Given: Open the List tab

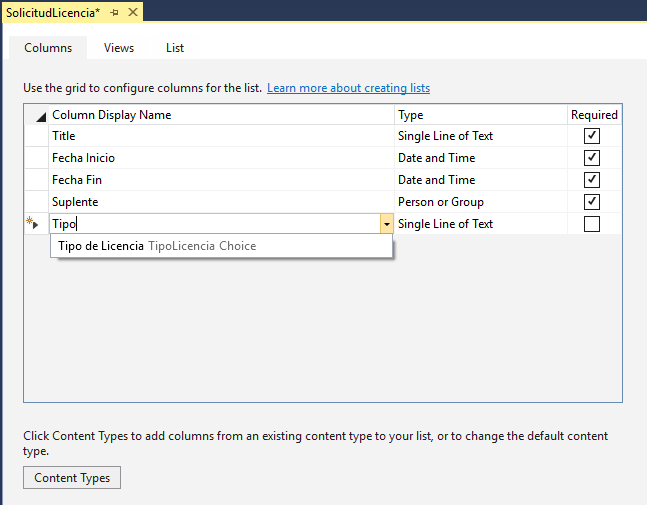Looking at the screenshot, I should [175, 48].
